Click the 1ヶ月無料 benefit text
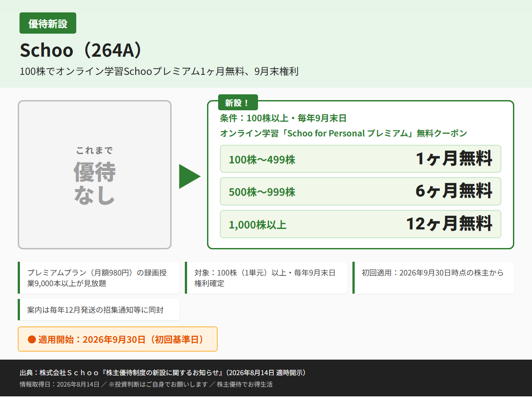The height and width of the screenshot is (407, 532). click(x=454, y=159)
